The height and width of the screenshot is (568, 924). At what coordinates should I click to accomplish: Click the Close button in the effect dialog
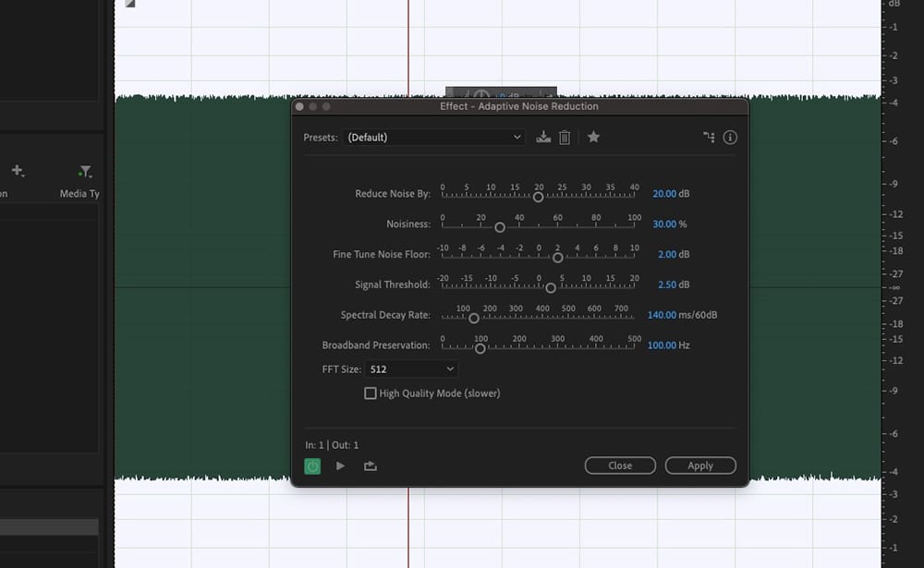[620, 465]
